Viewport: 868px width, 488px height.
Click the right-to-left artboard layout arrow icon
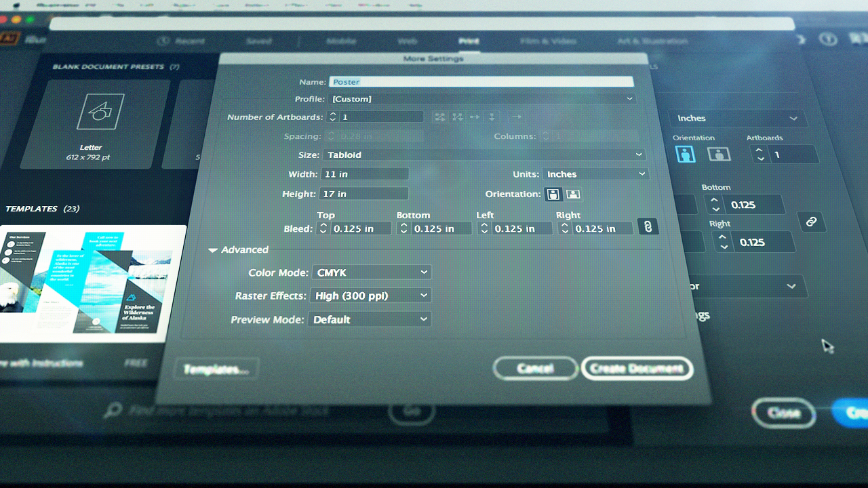tap(516, 117)
